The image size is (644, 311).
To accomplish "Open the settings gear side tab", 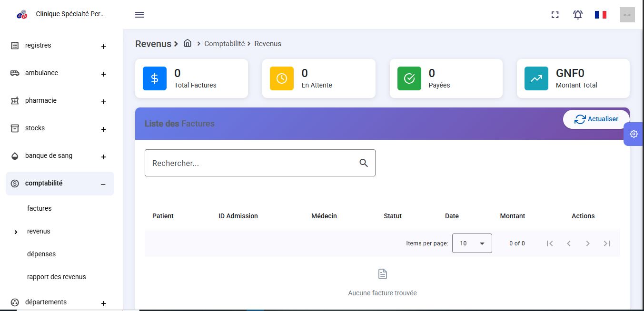I will 634,134.
